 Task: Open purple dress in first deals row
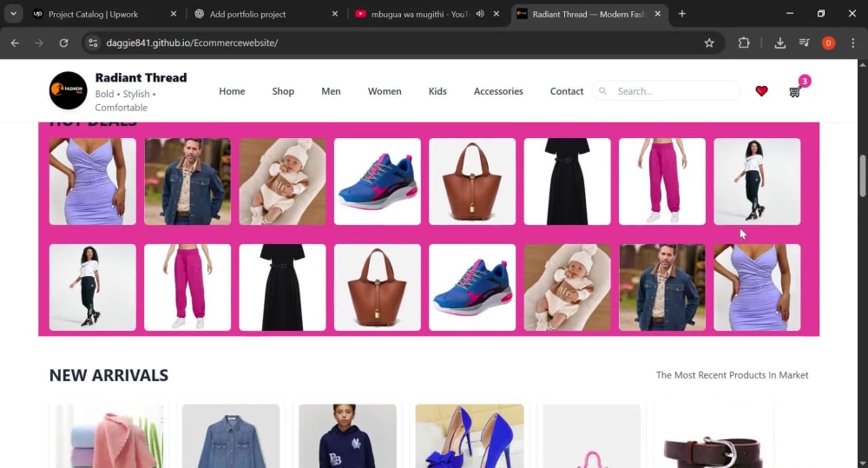point(93,181)
